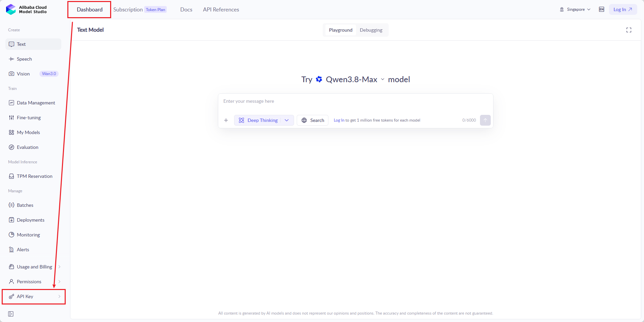This screenshot has width=644, height=322.
Task: Click the TPM Reservation icon
Action: [11, 176]
